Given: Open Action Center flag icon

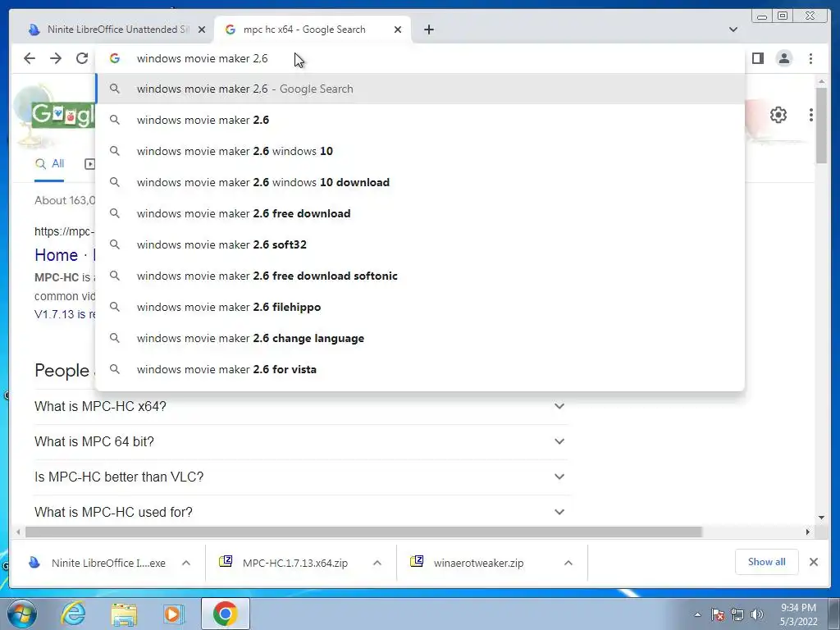Looking at the screenshot, I should [x=718, y=614].
